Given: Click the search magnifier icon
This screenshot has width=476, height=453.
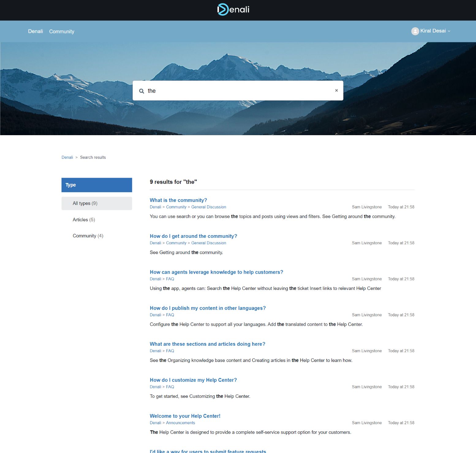Looking at the screenshot, I should [142, 91].
